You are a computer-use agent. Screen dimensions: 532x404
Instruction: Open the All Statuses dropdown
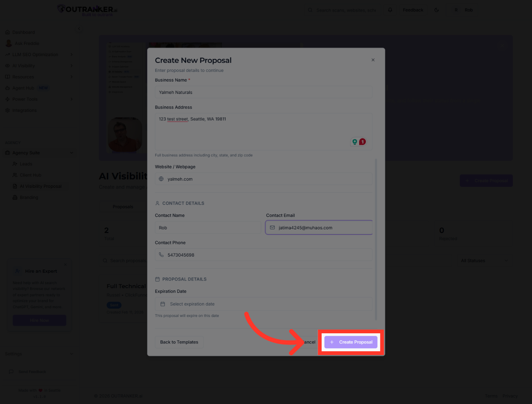tap(484, 261)
